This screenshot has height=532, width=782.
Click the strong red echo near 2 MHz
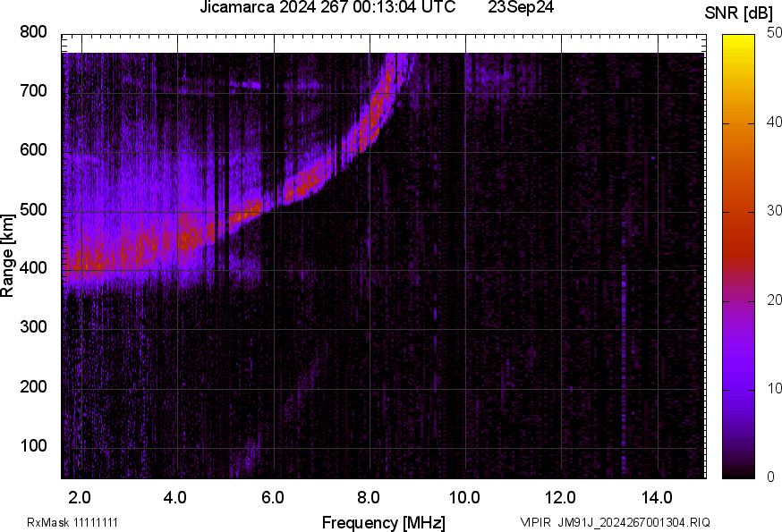point(85,259)
